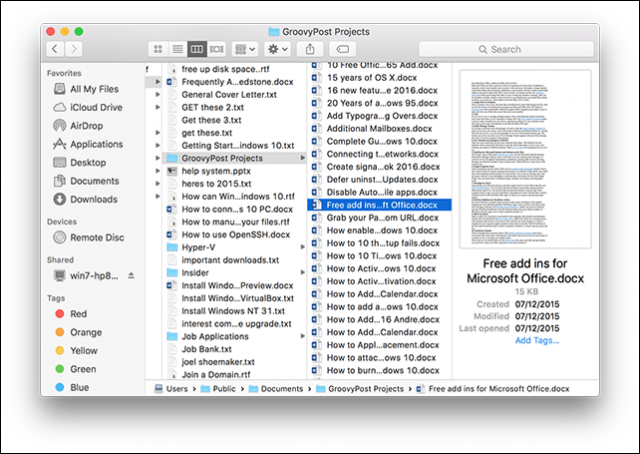The width and height of the screenshot is (640, 454).
Task: Expand the GroovyPost Projects folder arrow
Action: click(x=302, y=158)
